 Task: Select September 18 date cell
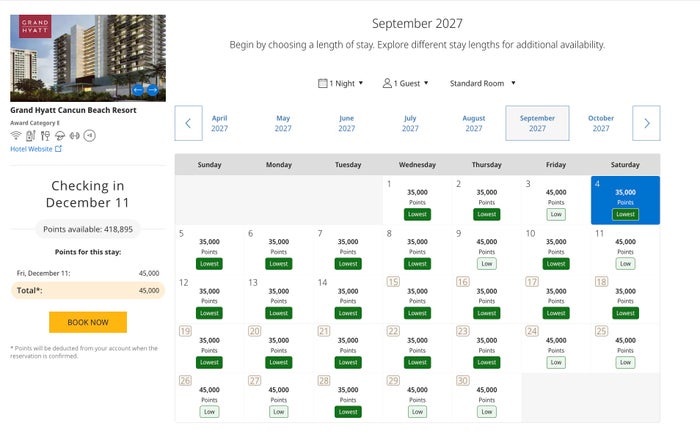[x=625, y=299]
